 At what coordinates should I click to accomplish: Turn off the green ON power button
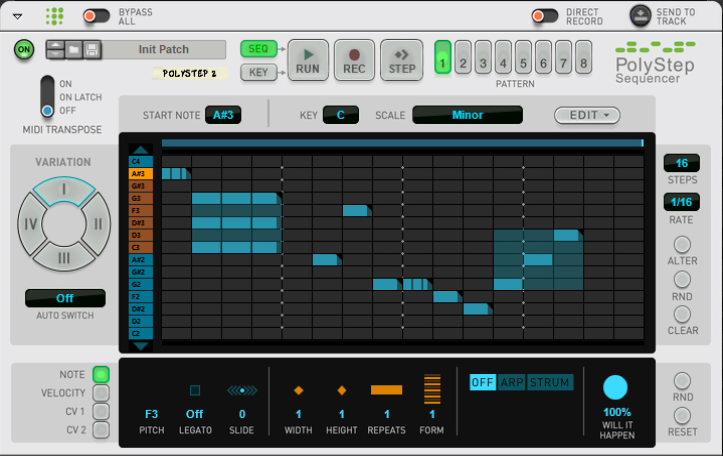point(24,50)
